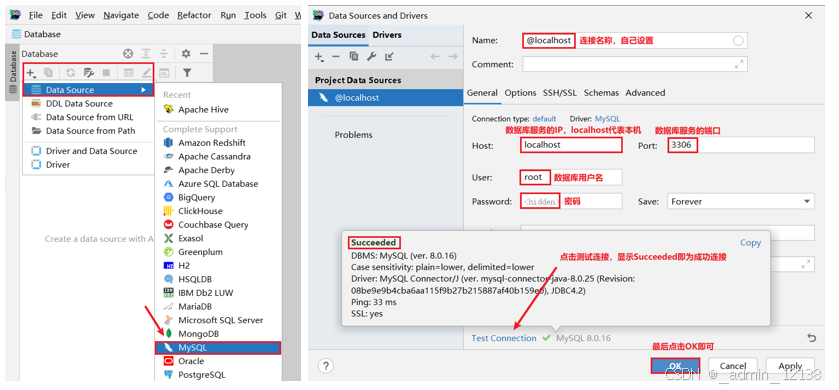Expand the Data Source submenu arrow
This screenshot has width=839, height=390.
(x=143, y=90)
